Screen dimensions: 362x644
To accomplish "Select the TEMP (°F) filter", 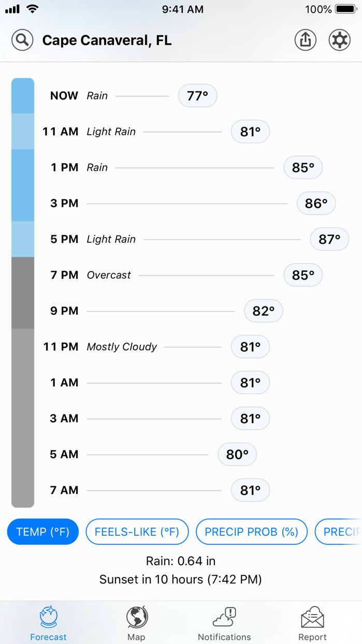I will point(43,532).
